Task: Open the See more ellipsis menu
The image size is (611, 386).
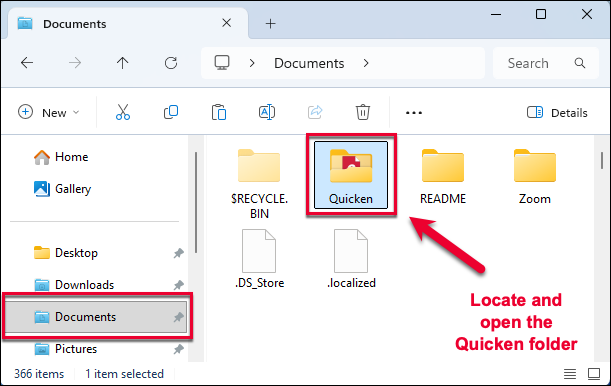Action: pyautogui.click(x=414, y=113)
